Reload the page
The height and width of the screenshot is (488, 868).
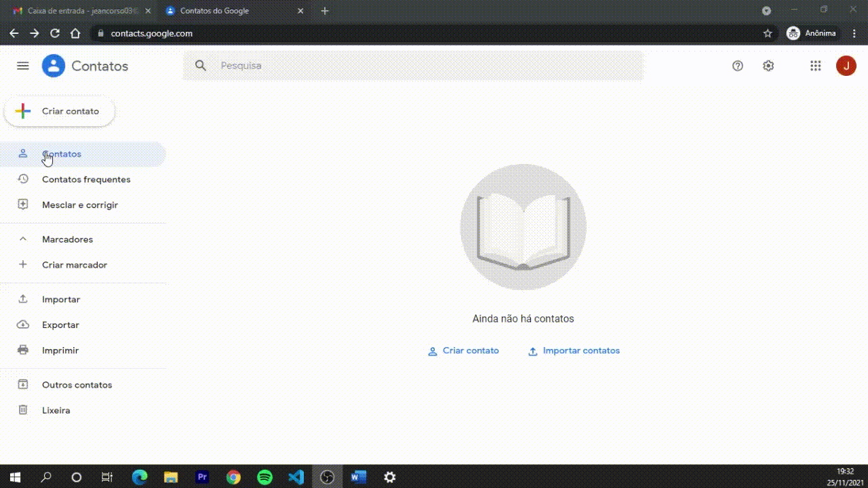[x=55, y=33]
